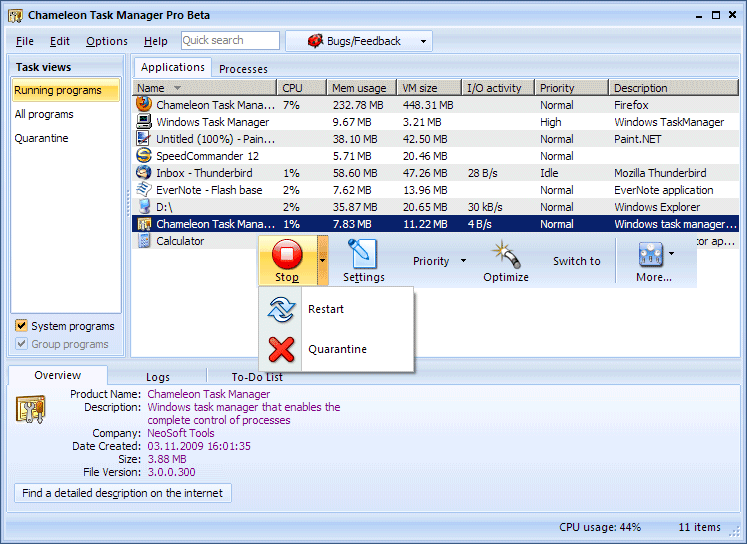Select Running programs task view
Viewport: 747px width, 544px height.
coord(66,90)
